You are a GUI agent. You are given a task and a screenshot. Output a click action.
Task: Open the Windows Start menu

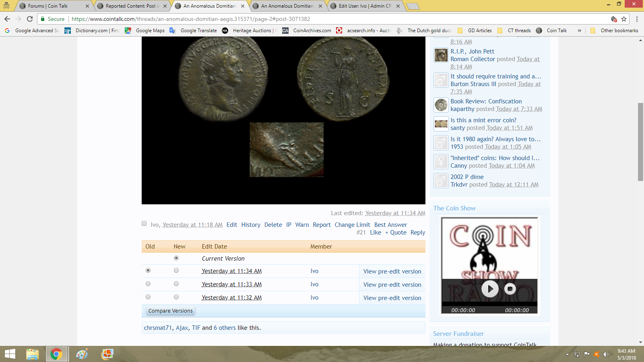click(x=10, y=354)
